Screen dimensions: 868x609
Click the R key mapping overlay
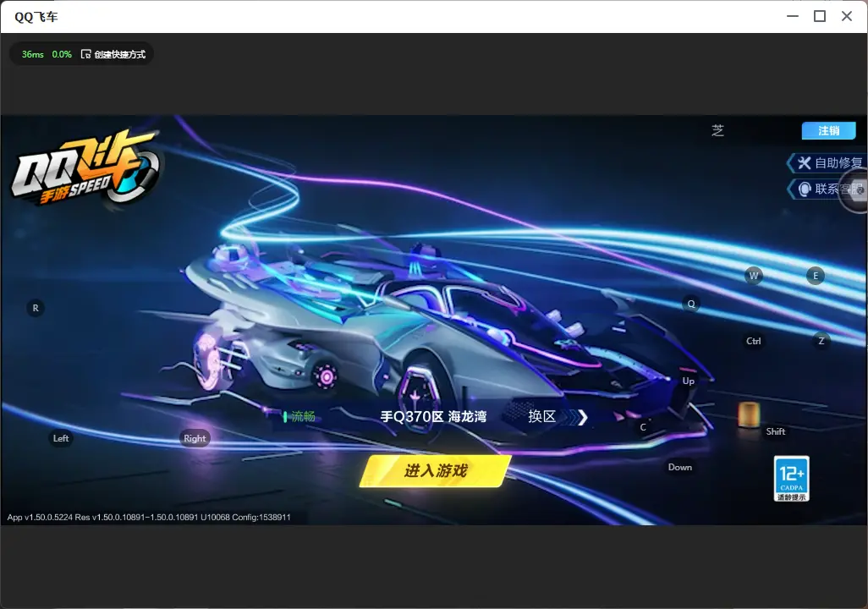(x=36, y=308)
